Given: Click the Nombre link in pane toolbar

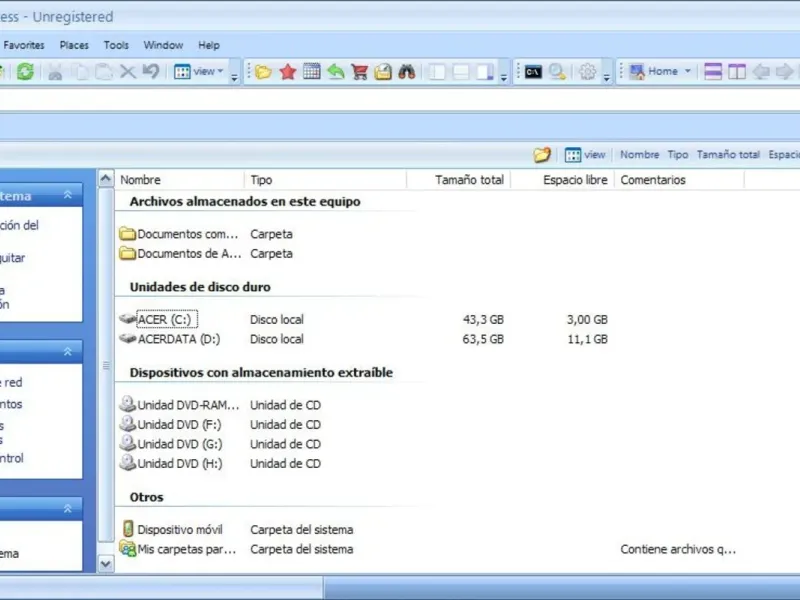Looking at the screenshot, I should (x=639, y=155).
